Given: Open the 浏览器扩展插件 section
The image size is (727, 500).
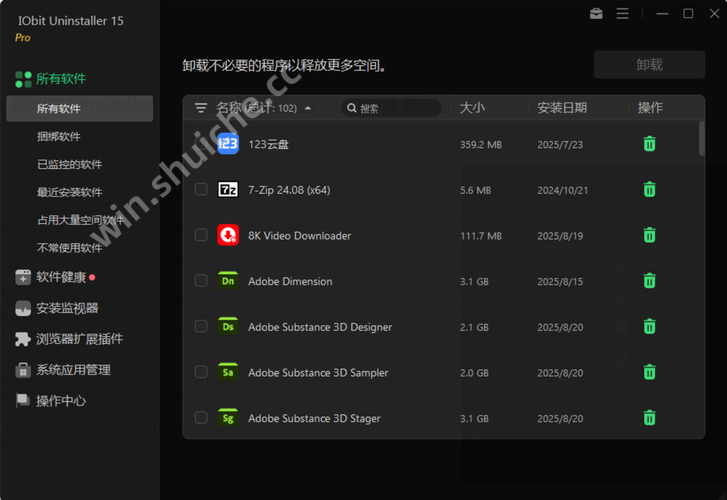Looking at the screenshot, I should tap(80, 339).
